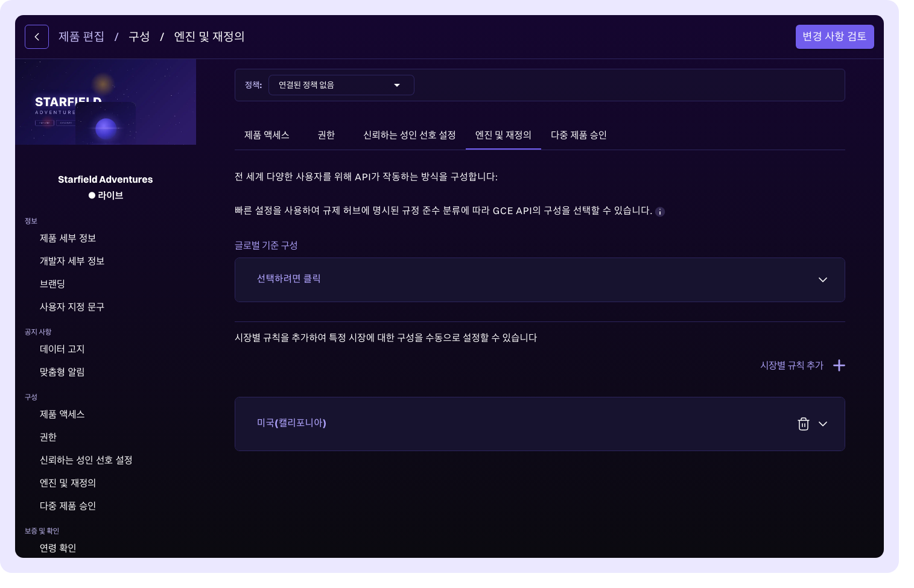The image size is (914, 588).
Task: Click the 글로벌 기준 구성 heading
Action: tap(266, 245)
